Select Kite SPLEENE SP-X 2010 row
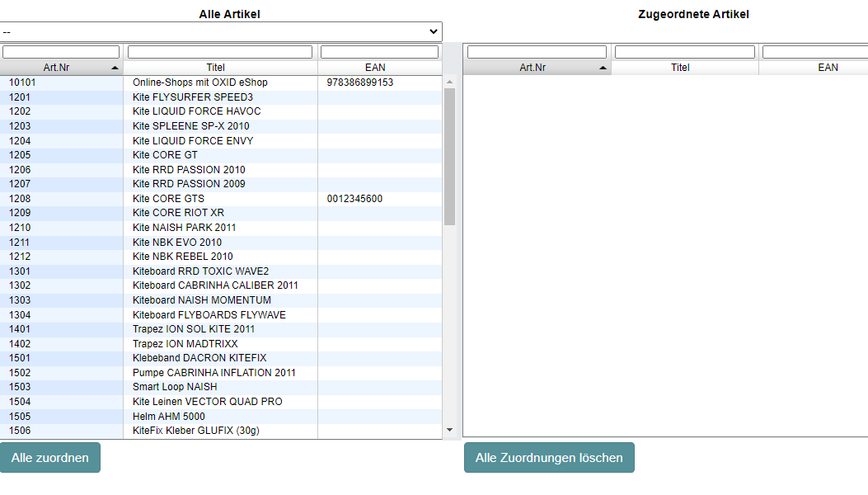868x495 pixels. pyautogui.click(x=221, y=126)
